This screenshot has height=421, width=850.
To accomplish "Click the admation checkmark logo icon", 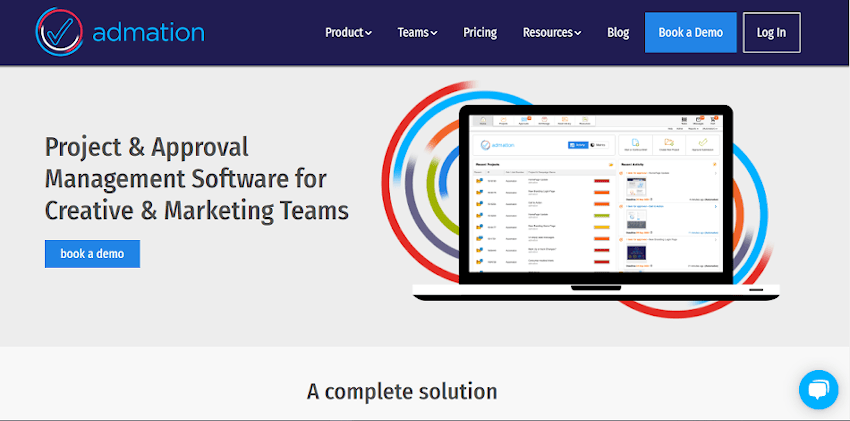I will 59,32.
